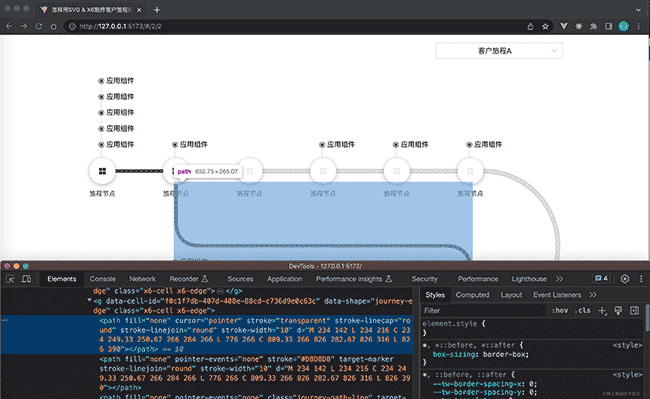Image resolution: width=650 pixels, height=399 pixels.
Task: Click the sixth greyed journey node circle
Action: click(x=470, y=171)
